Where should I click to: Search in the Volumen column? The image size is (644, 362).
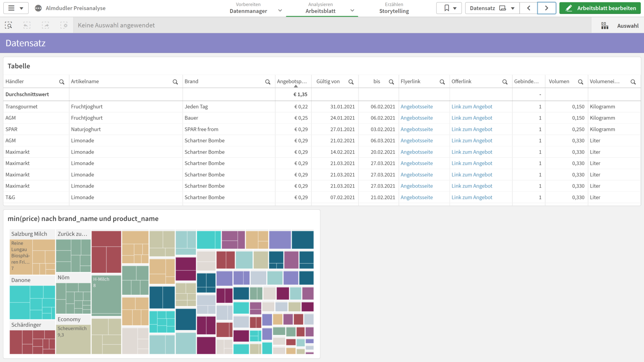pyautogui.click(x=580, y=82)
